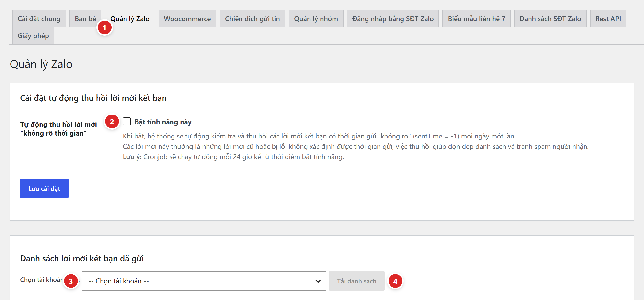
Task: Switch to the Bạn bè tab
Action: [x=85, y=19]
